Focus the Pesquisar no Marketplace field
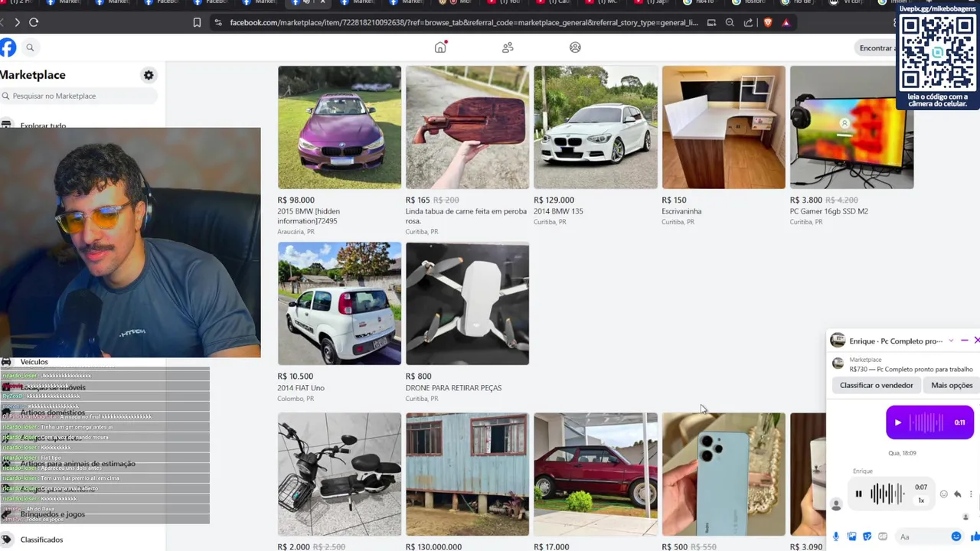This screenshot has width=980, height=551. tap(79, 96)
